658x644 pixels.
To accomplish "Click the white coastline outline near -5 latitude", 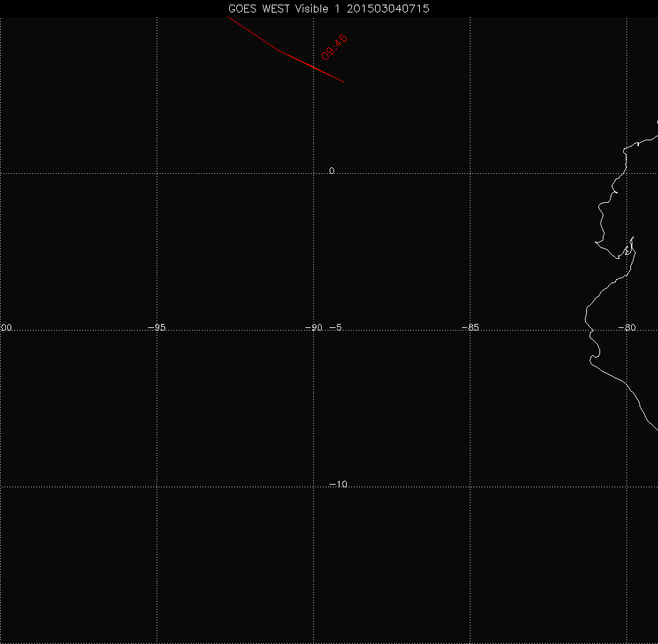I will click(588, 331).
